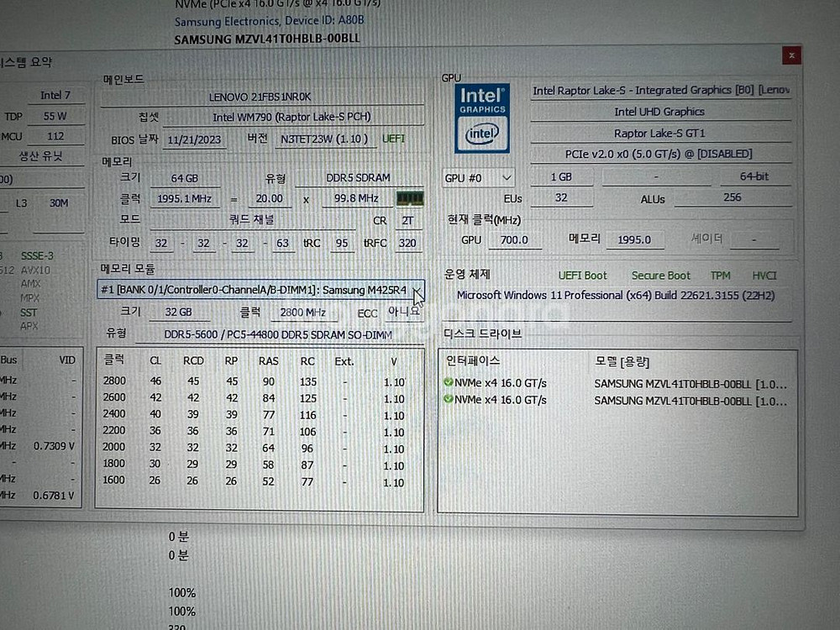This screenshot has width=840, height=630.
Task: Click the Raptor Lake-S GT1 field
Action: [x=659, y=134]
